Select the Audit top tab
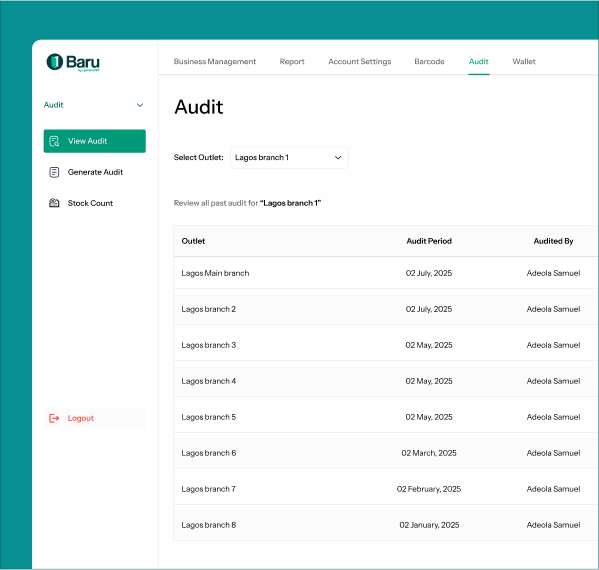 click(x=479, y=62)
